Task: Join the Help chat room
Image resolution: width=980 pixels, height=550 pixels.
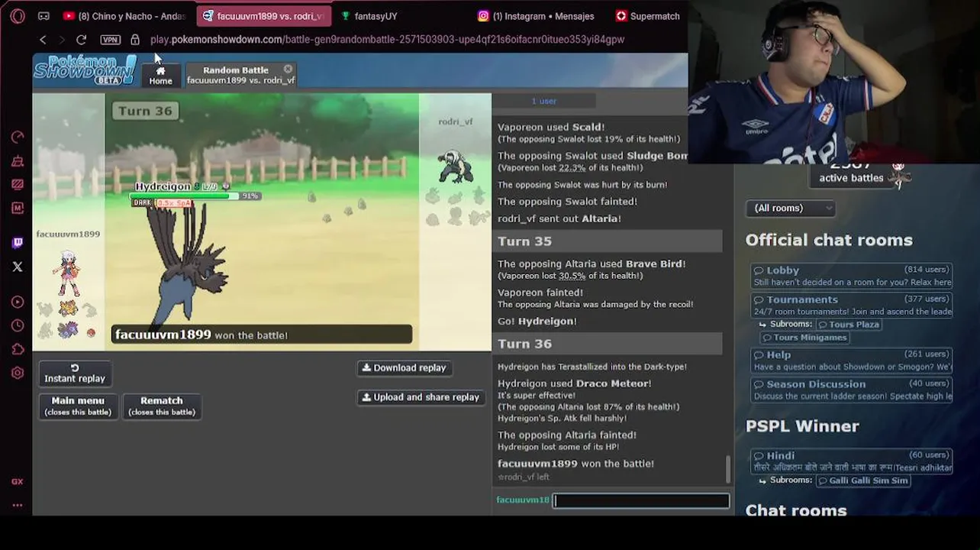Action: point(852,361)
